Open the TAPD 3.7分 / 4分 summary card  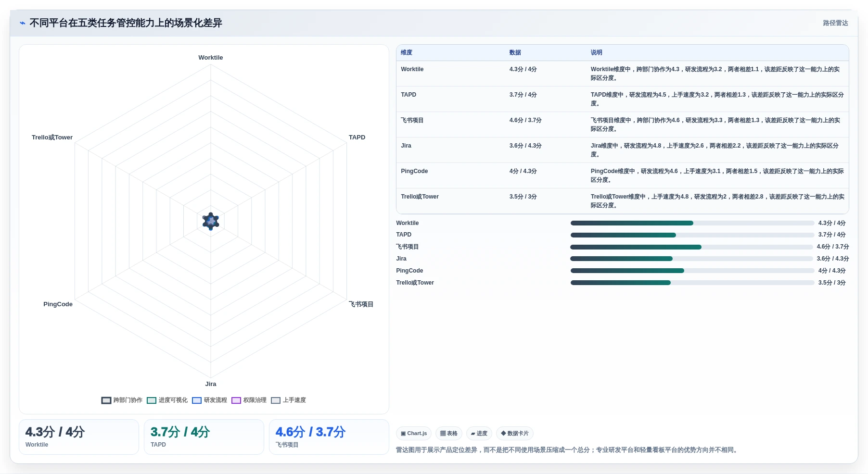[x=204, y=437]
